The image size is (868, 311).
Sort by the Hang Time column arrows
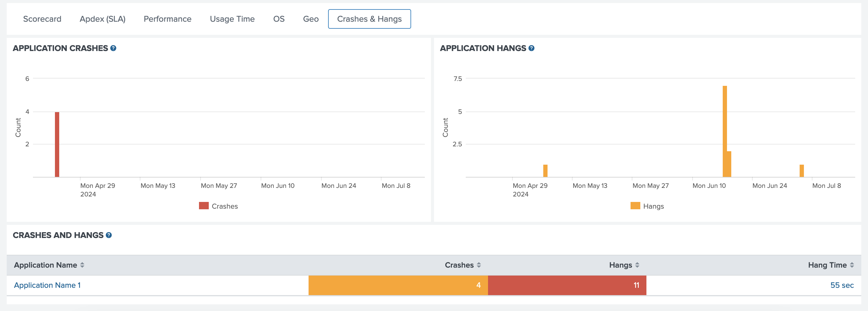point(852,265)
